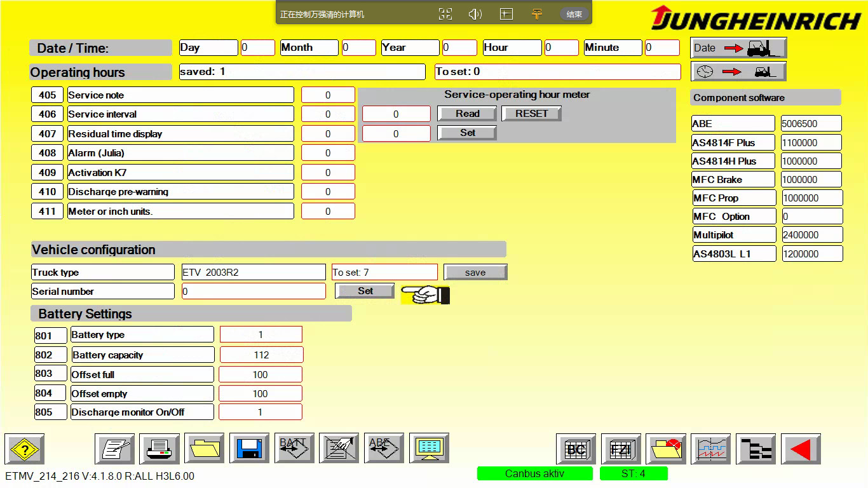Click the Battery capacity value field

coord(261,355)
